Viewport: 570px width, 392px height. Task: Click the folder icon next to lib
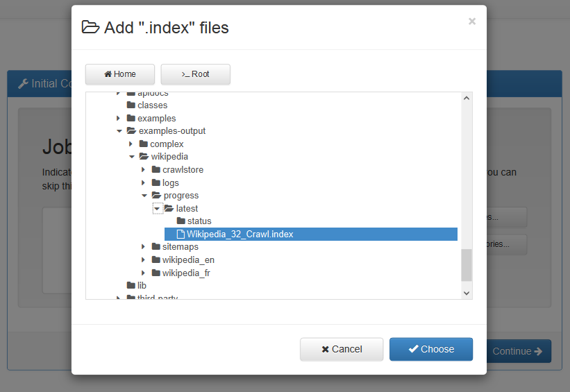point(131,286)
